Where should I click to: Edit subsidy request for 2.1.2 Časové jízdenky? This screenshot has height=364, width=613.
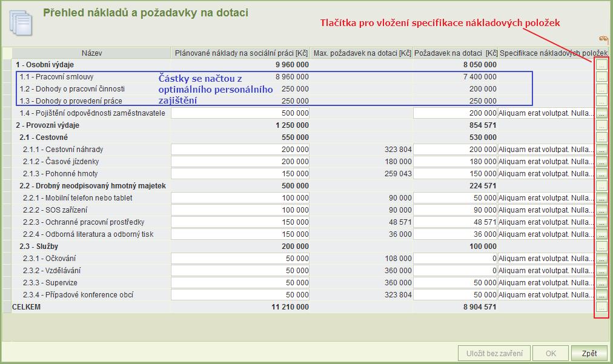click(455, 162)
